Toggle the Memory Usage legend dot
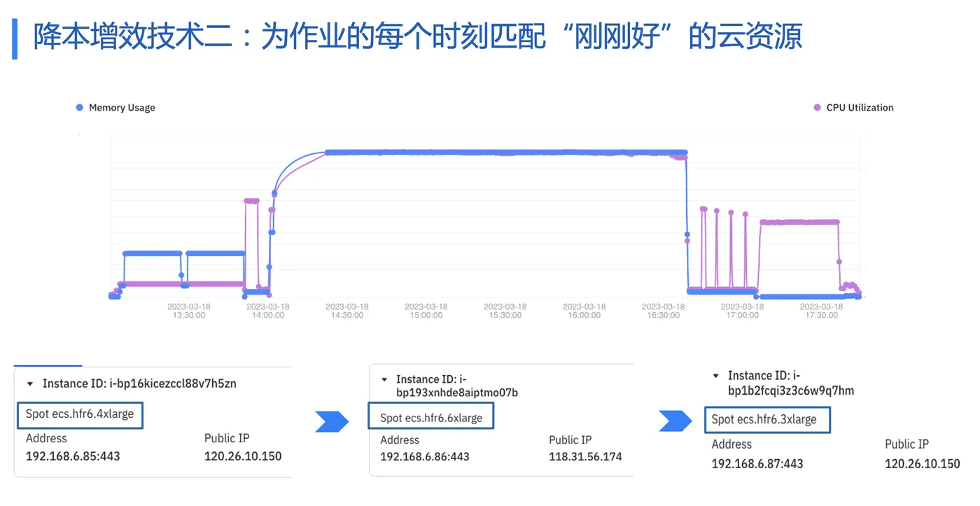The image size is (980, 506). coord(80,108)
